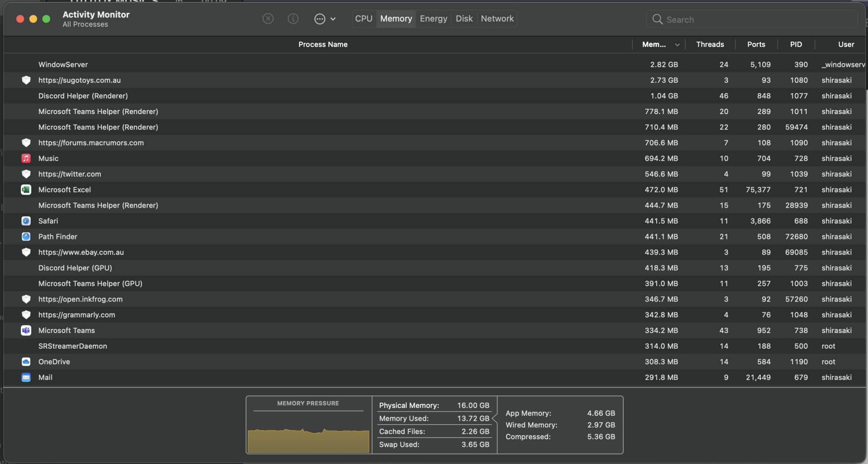Click the search magnifier icon
868x464 pixels.
point(658,20)
